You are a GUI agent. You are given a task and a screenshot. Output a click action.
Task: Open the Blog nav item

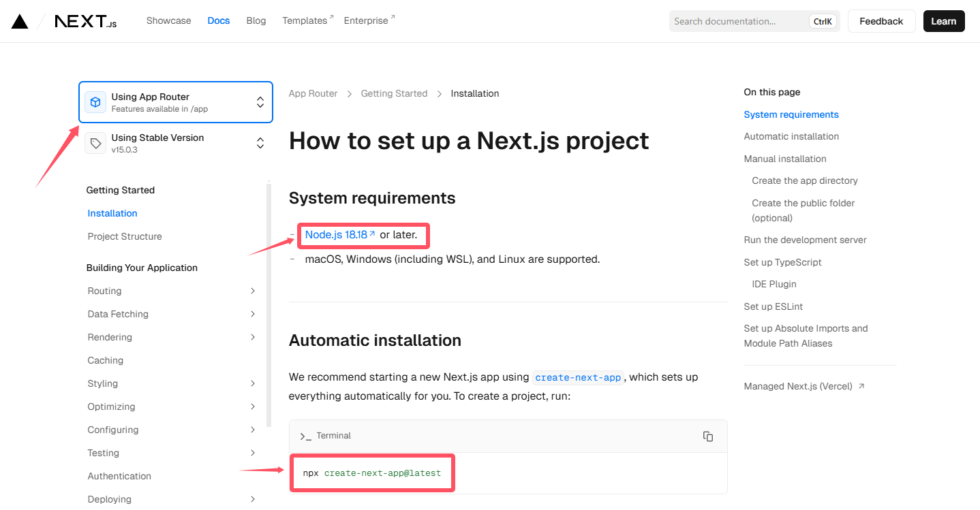point(256,20)
